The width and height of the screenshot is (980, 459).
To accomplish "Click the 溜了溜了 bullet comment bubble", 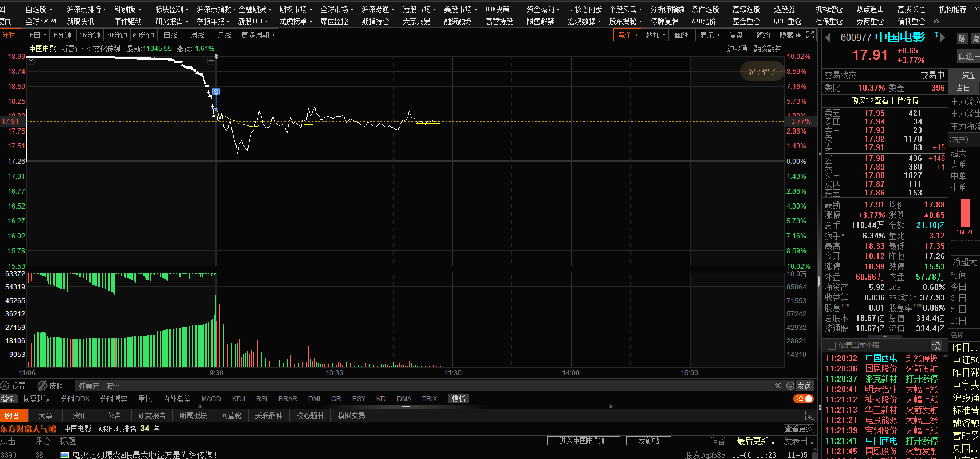I will [x=762, y=72].
